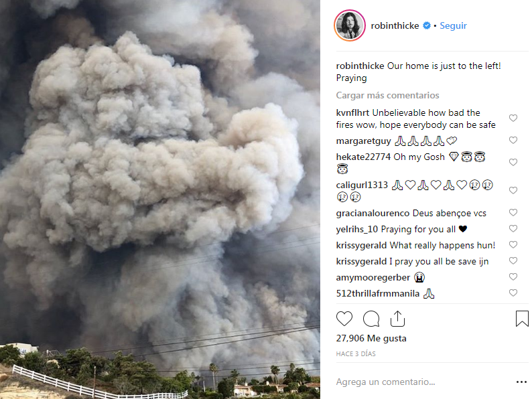Screen dimensions: 532x399
Task: Like hekate22774's comment with its heart
Action: (x=513, y=162)
